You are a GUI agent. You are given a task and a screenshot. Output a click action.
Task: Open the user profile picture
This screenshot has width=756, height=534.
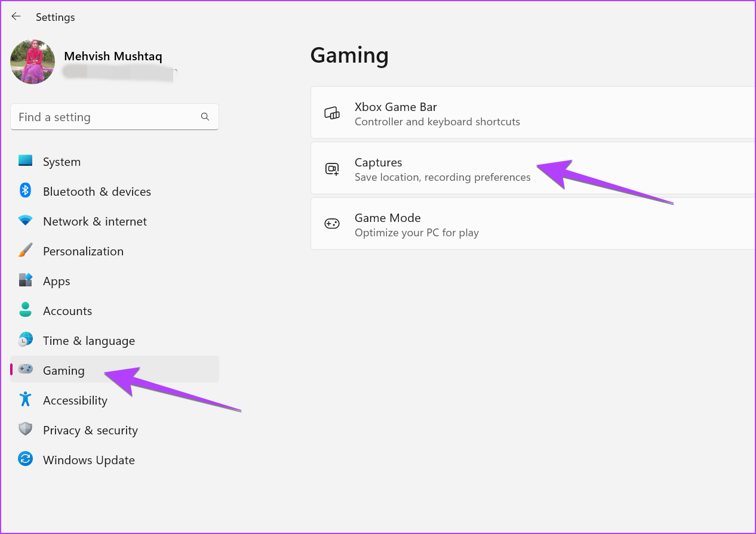33,61
